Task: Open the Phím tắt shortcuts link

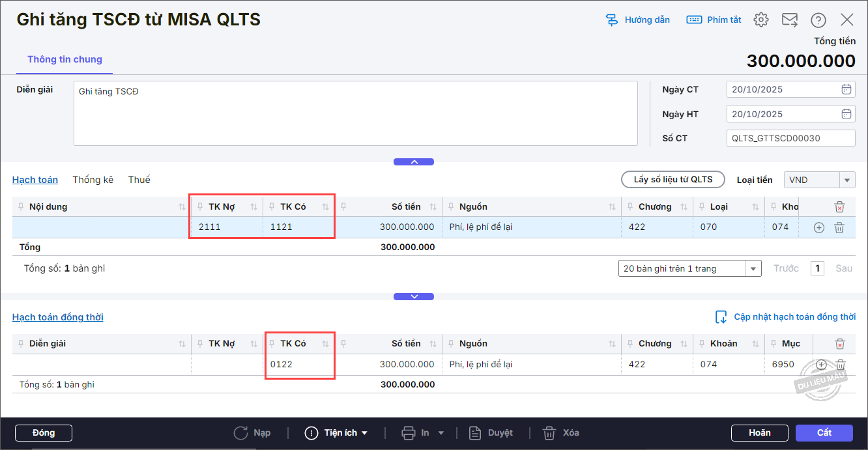Action: [714, 20]
